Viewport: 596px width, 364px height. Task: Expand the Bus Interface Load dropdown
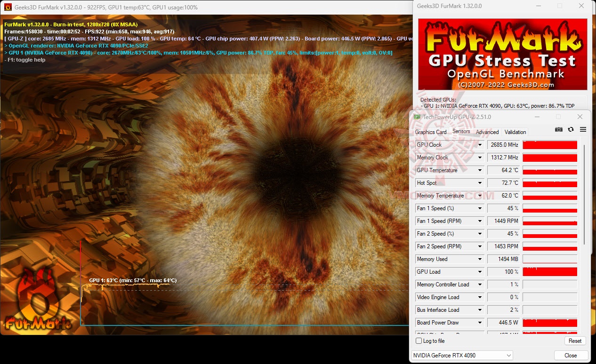(480, 310)
